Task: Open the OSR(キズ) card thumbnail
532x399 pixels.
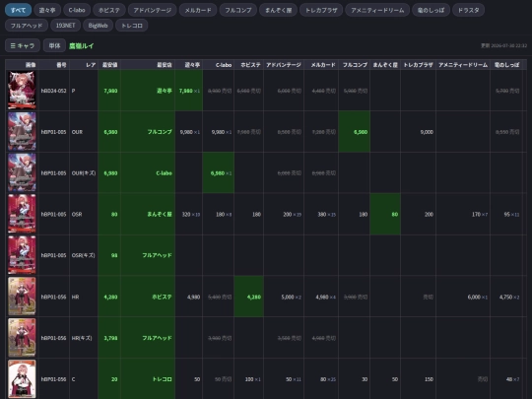Action: pos(22,255)
